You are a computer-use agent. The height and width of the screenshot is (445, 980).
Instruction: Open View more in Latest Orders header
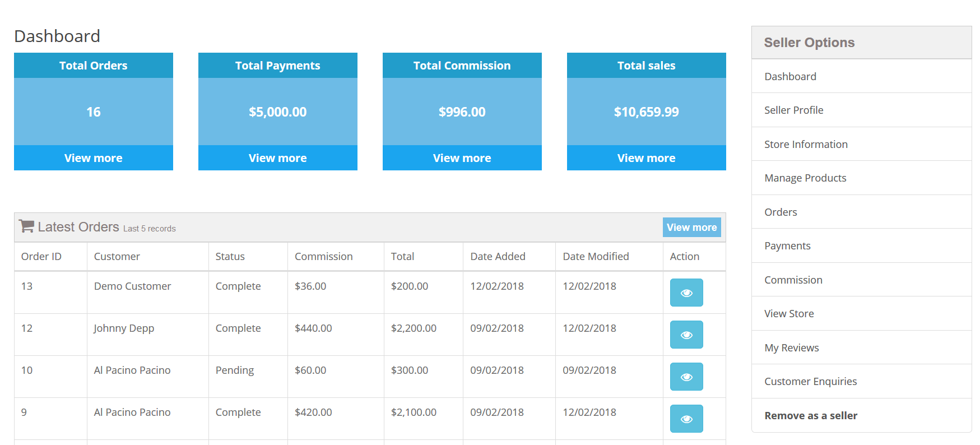[x=692, y=228]
